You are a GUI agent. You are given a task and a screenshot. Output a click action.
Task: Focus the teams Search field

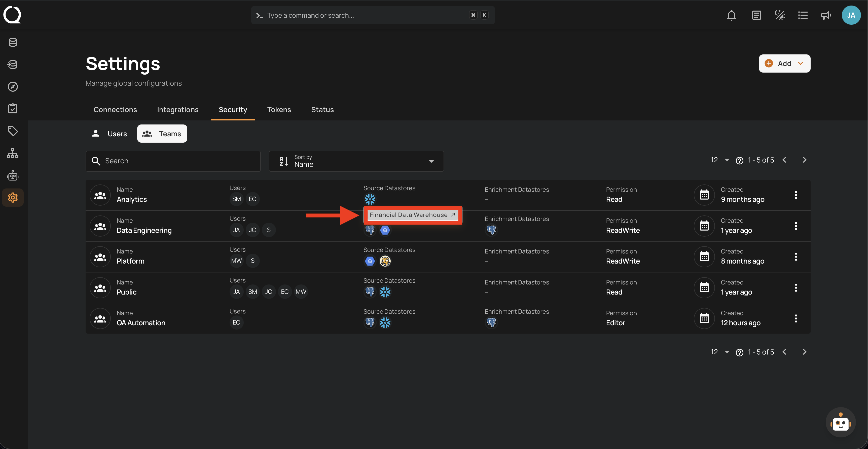click(x=173, y=161)
